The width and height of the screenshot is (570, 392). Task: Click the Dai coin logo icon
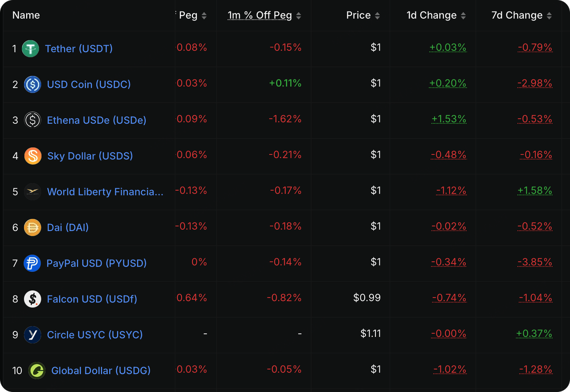point(33,227)
